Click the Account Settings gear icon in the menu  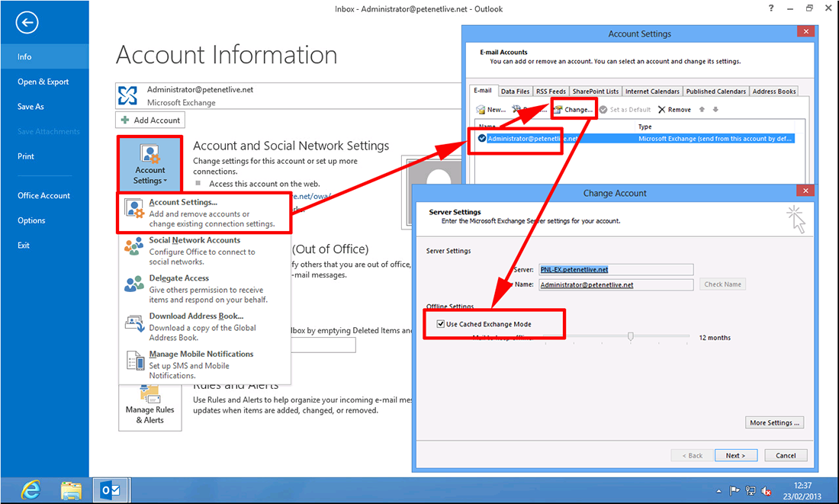coord(133,208)
